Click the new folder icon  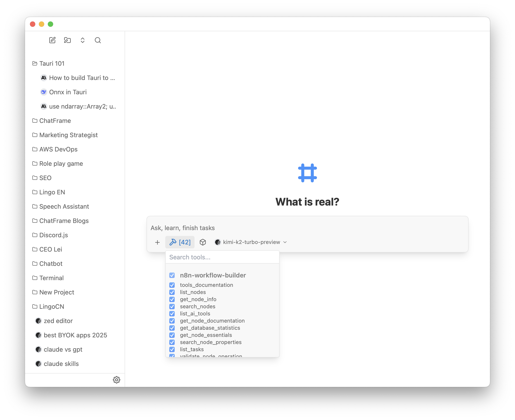pos(67,40)
